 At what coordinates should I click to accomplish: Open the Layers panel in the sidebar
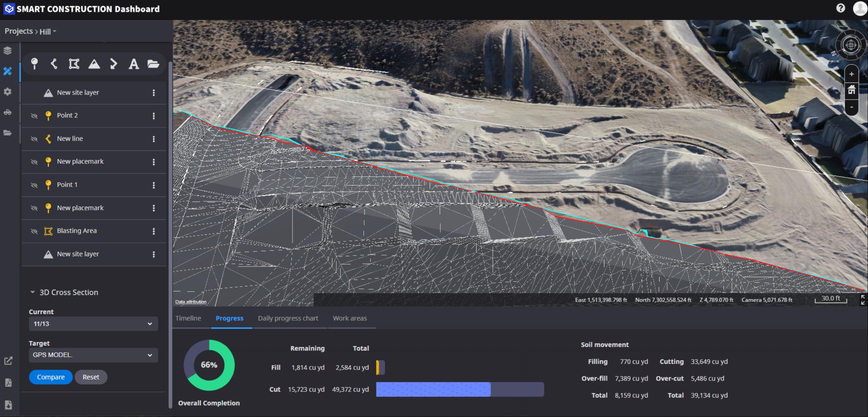pos(7,50)
